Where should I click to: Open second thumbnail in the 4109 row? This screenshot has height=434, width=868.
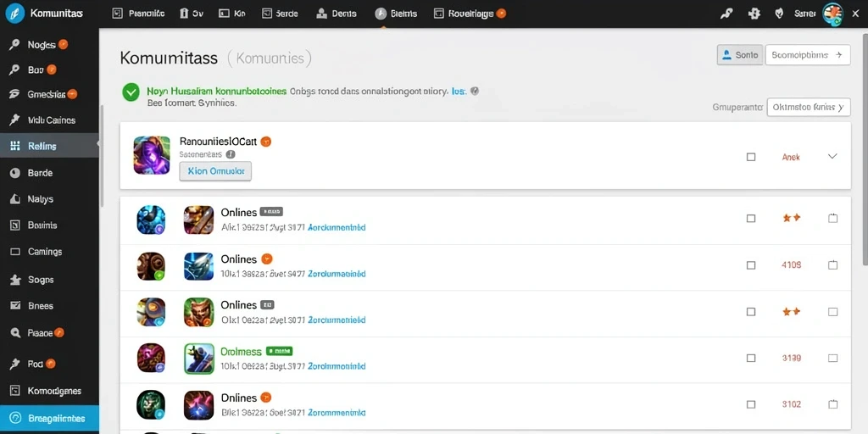(198, 265)
